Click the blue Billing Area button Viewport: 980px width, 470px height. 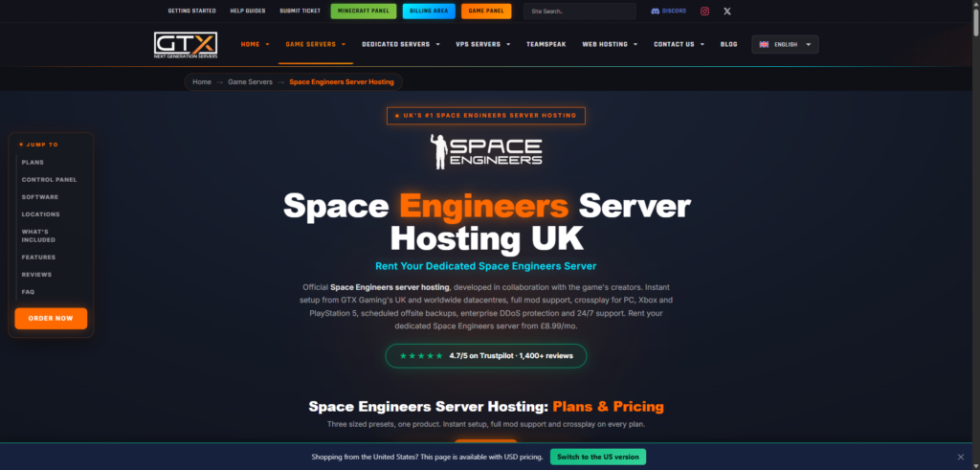[x=429, y=11]
